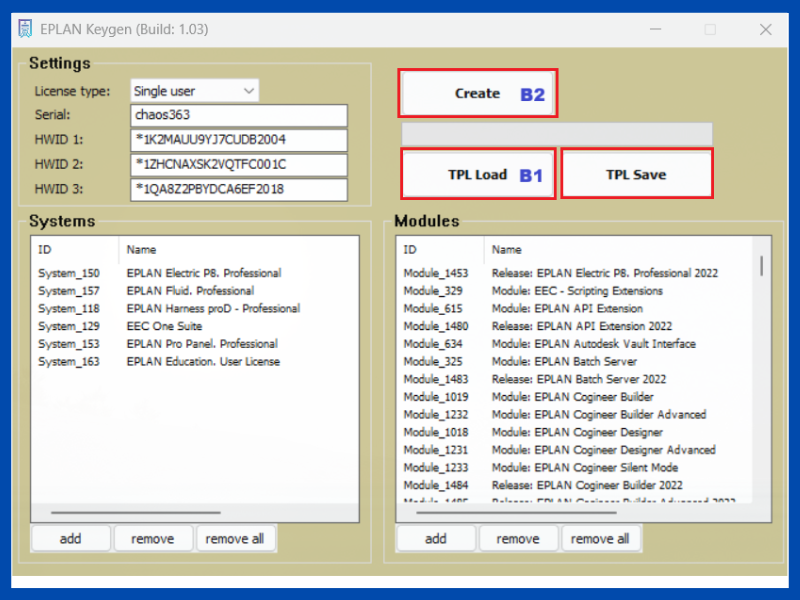Click the TPL Save button

tap(636, 174)
